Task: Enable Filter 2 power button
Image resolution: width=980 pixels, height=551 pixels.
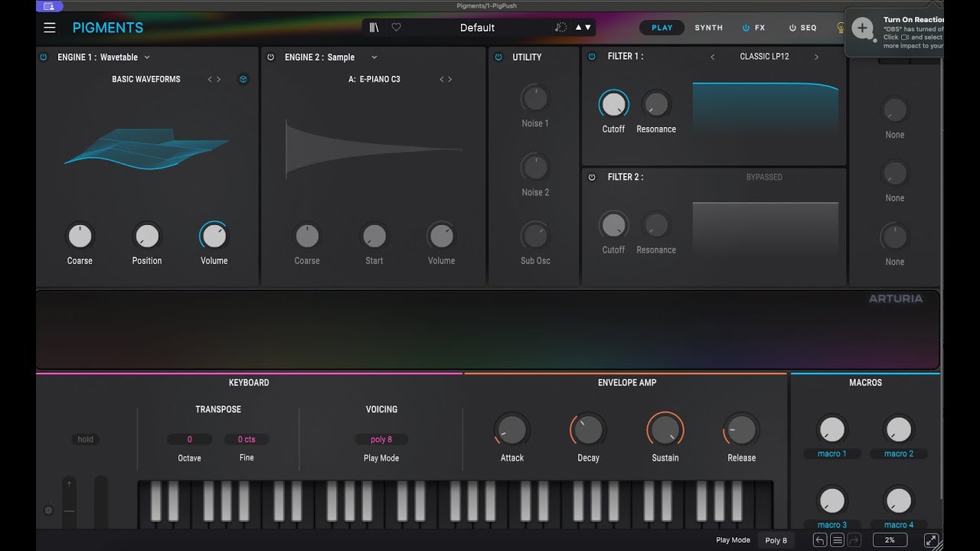Action: [x=592, y=177]
